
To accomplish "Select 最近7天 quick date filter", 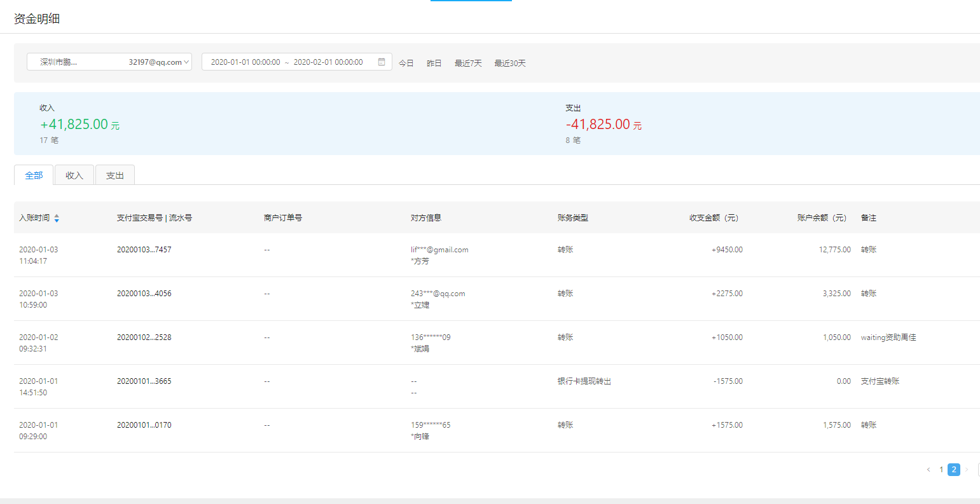I will (x=468, y=64).
